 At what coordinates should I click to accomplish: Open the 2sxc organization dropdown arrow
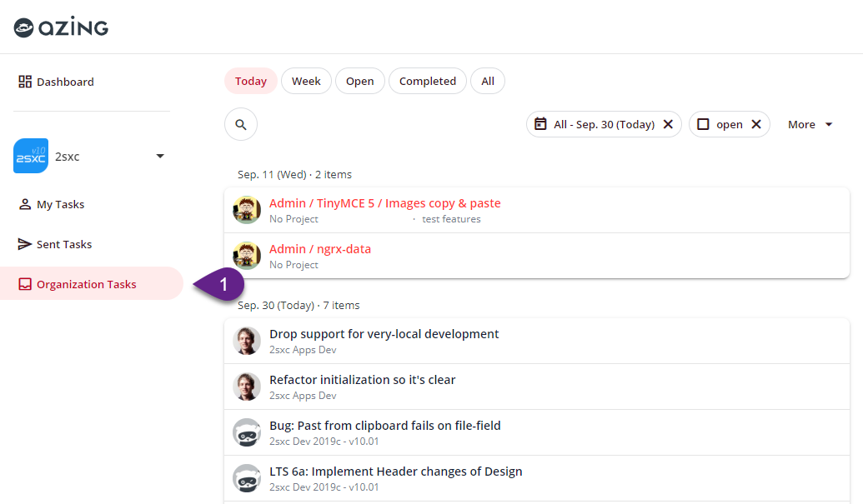tap(160, 156)
